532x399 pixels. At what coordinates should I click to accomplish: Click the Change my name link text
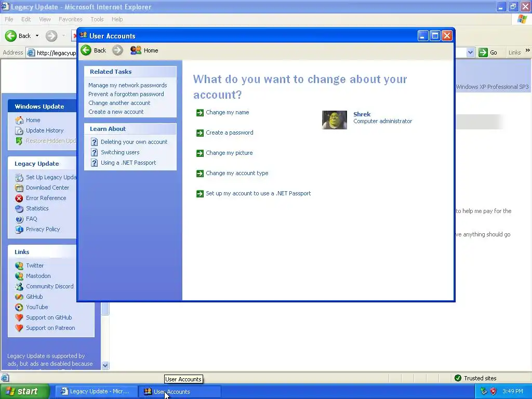tap(228, 112)
